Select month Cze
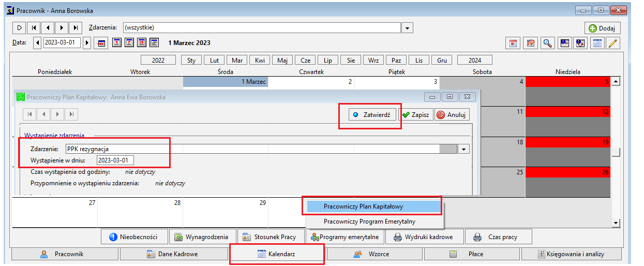The height and width of the screenshot is (266, 644). (305, 60)
